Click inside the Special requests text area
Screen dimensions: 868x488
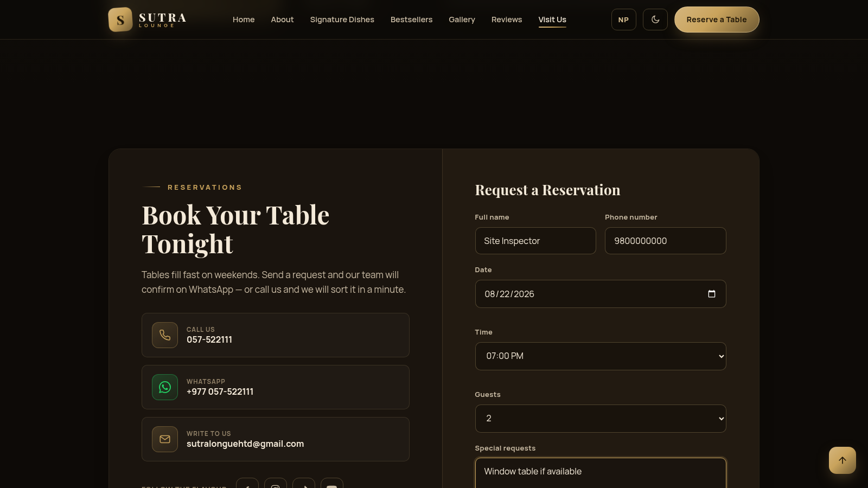(x=601, y=473)
